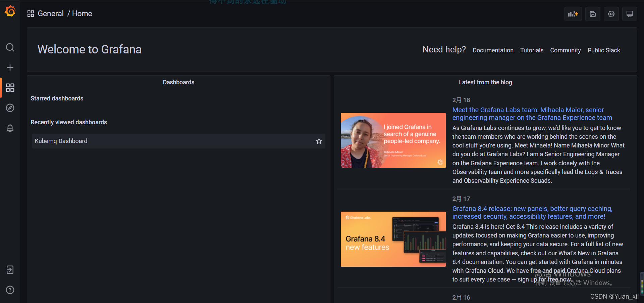The image size is (644, 303).
Task: Click the Dashboards panel title
Action: (178, 82)
